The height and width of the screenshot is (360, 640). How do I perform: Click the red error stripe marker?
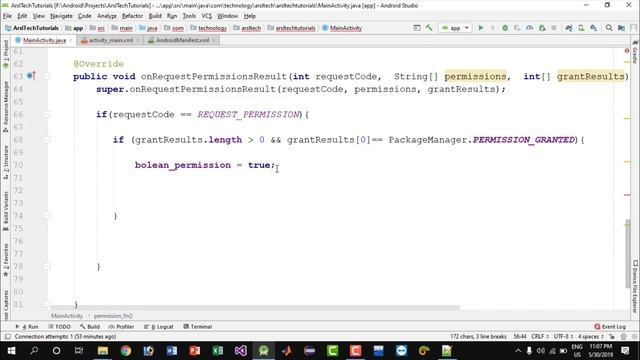627,195
